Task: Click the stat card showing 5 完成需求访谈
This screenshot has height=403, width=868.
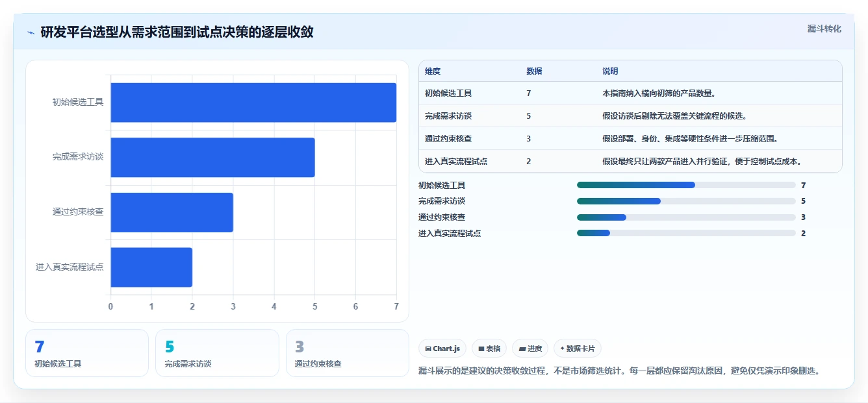Action: pyautogui.click(x=217, y=353)
